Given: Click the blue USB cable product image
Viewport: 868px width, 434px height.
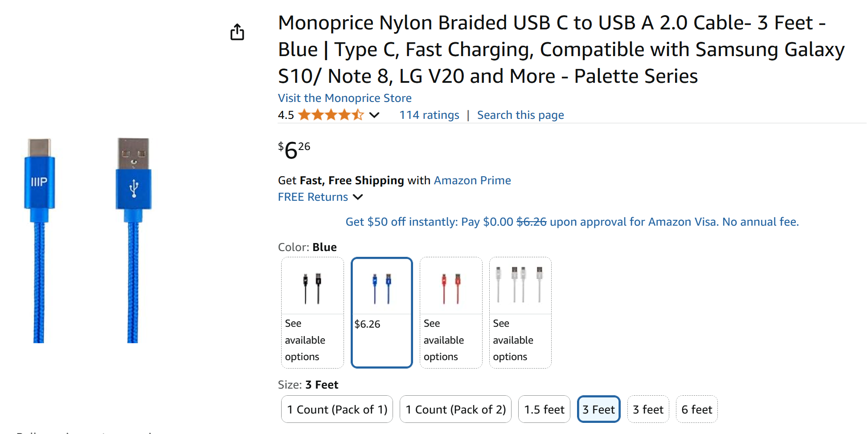Looking at the screenshot, I should pyautogui.click(x=88, y=240).
